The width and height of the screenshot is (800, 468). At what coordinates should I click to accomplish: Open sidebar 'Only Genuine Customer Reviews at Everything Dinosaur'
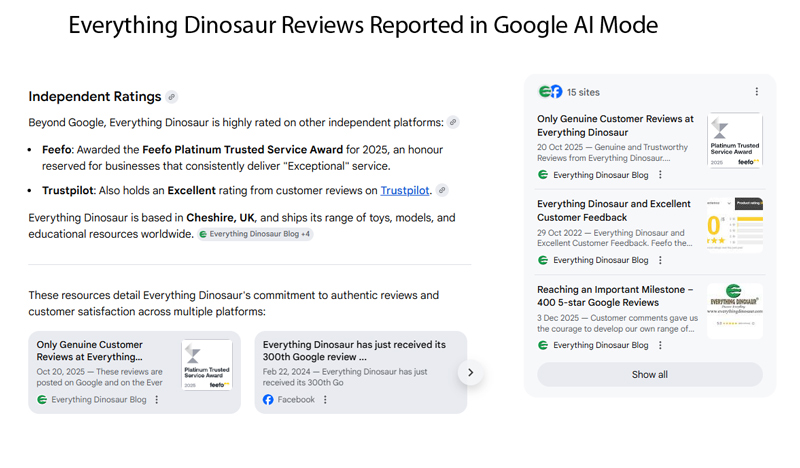click(615, 126)
